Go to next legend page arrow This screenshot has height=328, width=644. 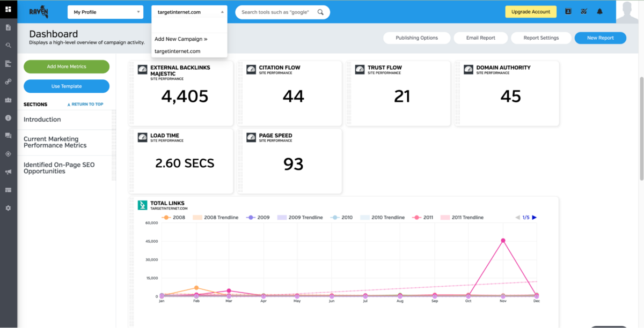534,218
